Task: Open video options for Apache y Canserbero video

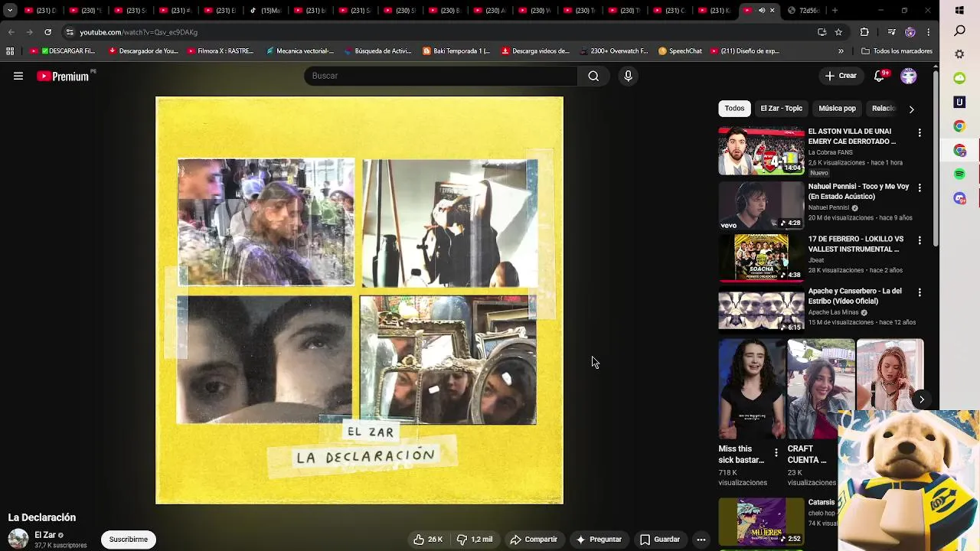Action: [920, 292]
